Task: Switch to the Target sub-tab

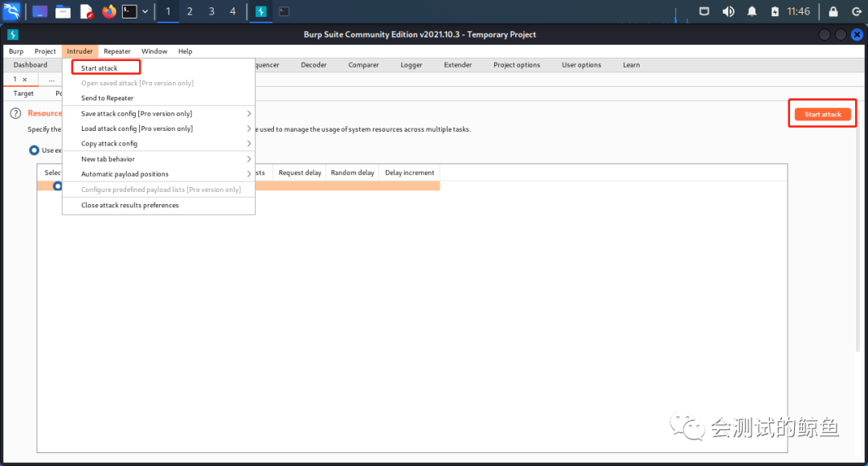Action: click(x=23, y=93)
